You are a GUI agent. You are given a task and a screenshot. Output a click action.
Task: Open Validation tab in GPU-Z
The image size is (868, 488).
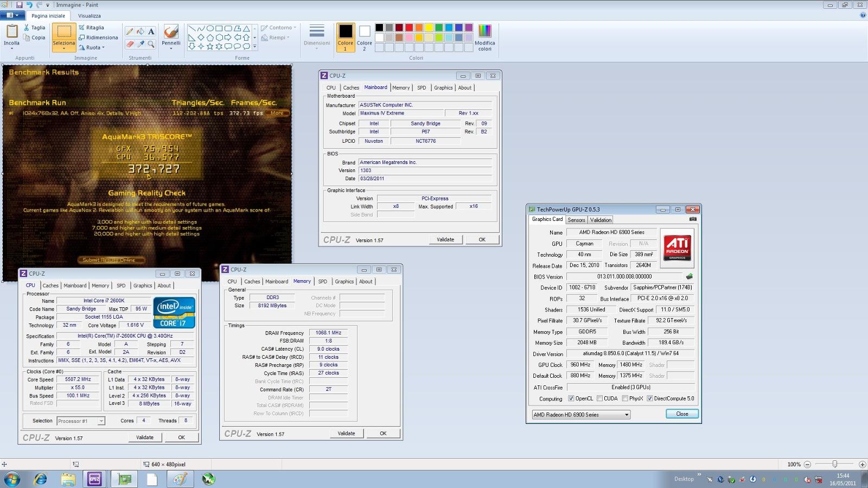point(601,220)
